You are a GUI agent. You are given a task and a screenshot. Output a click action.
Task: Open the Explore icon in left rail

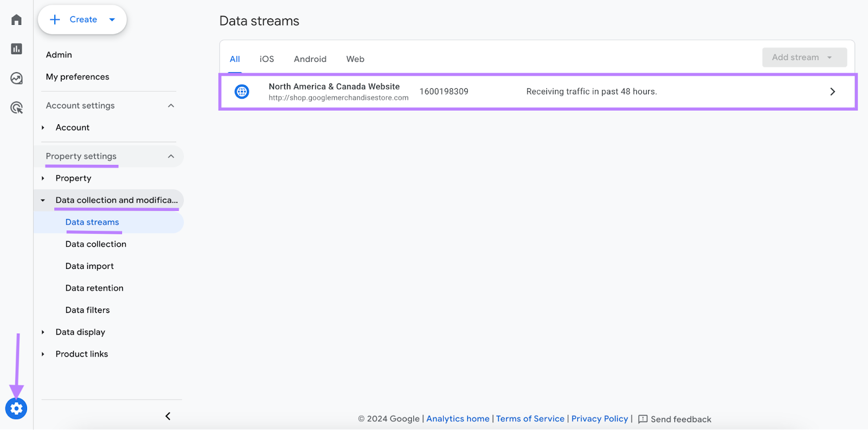pyautogui.click(x=17, y=78)
